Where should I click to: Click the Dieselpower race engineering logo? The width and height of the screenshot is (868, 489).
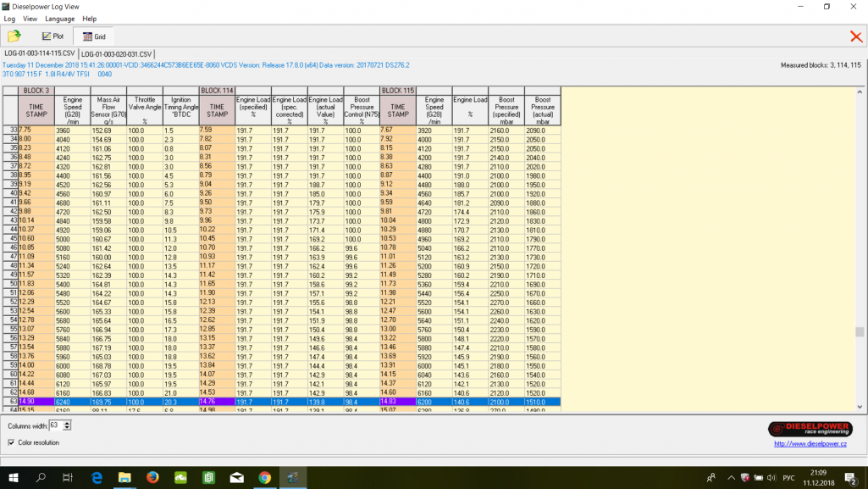click(810, 429)
